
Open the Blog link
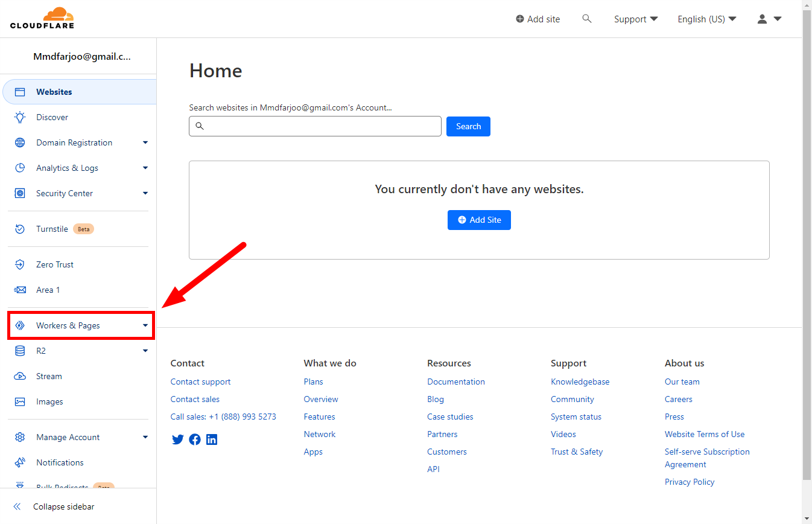(x=436, y=399)
